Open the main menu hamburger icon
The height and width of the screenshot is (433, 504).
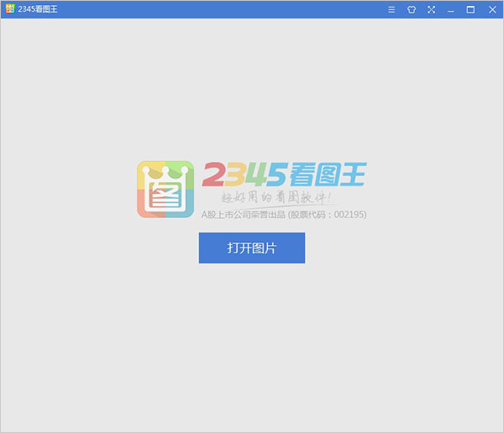391,9
